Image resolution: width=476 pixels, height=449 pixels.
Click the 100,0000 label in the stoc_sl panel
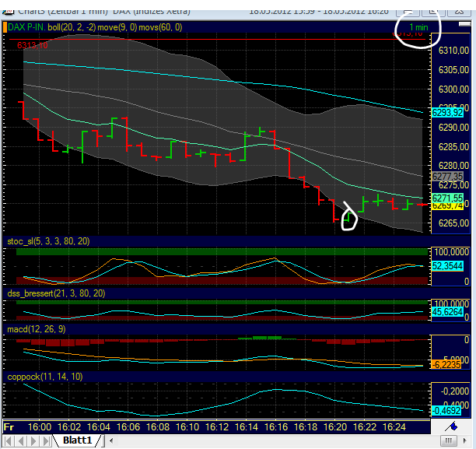tap(451, 252)
